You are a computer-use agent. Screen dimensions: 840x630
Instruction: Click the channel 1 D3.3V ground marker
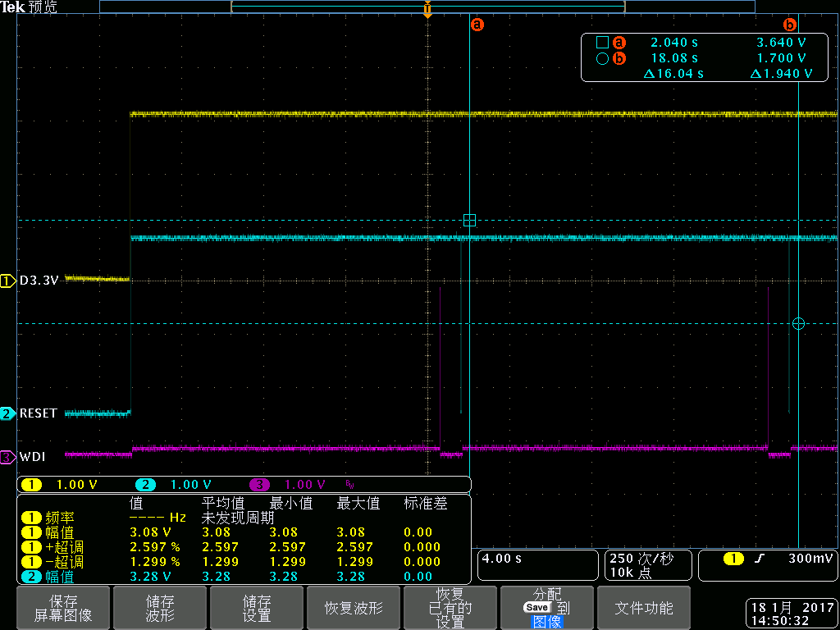click(8, 281)
